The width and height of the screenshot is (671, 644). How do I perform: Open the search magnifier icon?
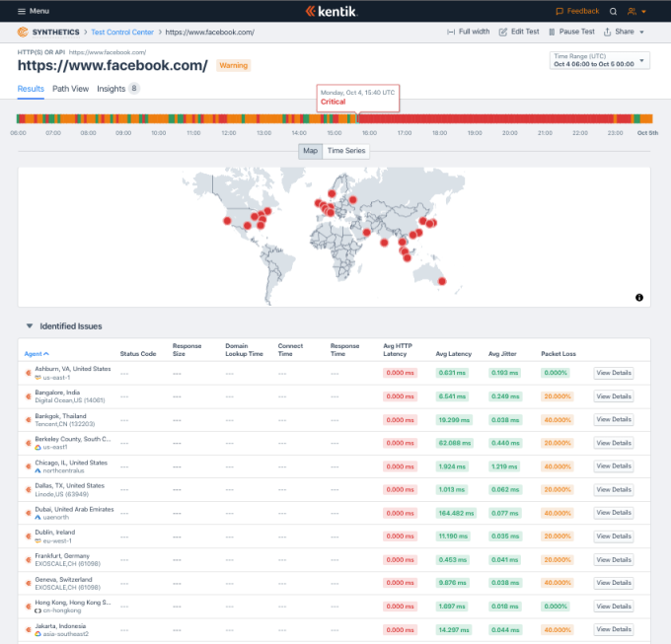(x=613, y=12)
